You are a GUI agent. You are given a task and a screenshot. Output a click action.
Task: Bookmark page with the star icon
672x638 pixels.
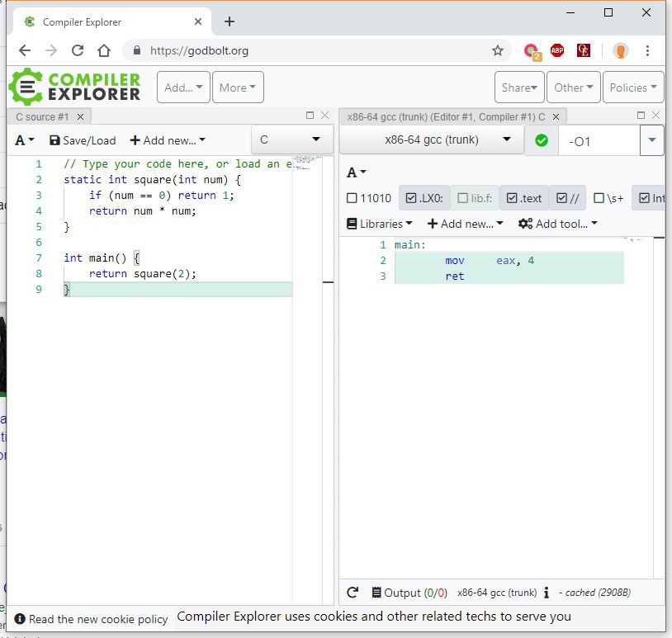(x=498, y=50)
